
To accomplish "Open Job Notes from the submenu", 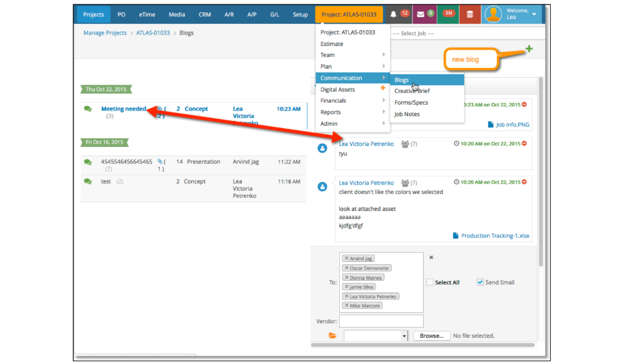I will coord(407,114).
